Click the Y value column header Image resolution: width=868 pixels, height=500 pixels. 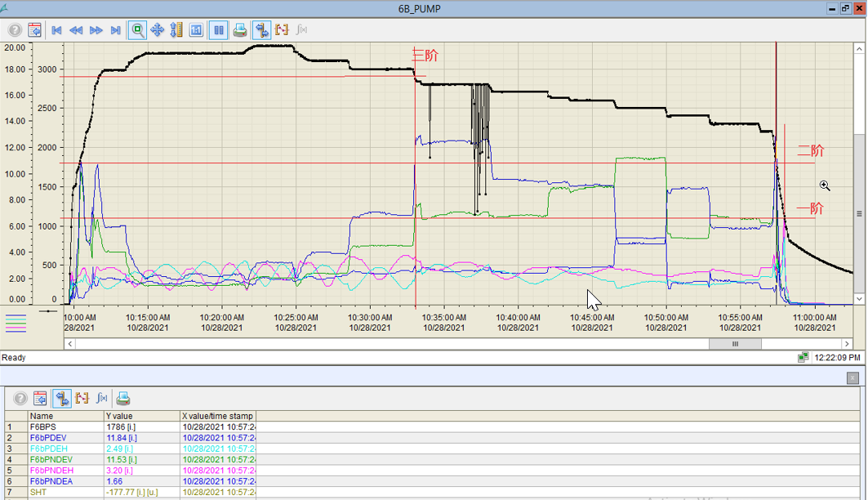(x=142, y=416)
